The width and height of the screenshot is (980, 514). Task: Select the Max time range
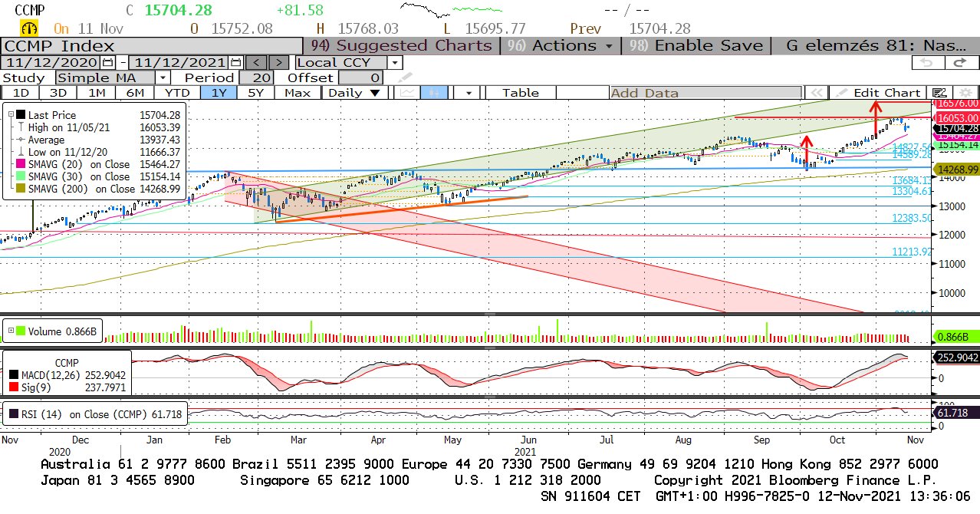point(297,93)
